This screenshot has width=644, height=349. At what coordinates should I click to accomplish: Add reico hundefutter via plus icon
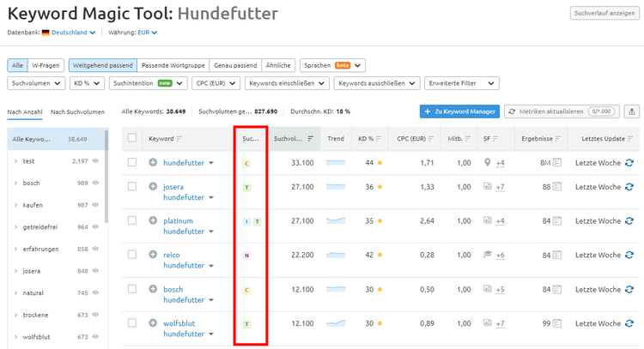tap(153, 255)
